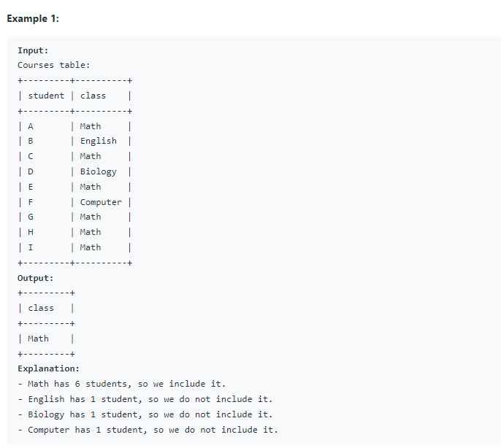Click the 'Math has 6 students' line
501x448 pixels.
[121, 384]
